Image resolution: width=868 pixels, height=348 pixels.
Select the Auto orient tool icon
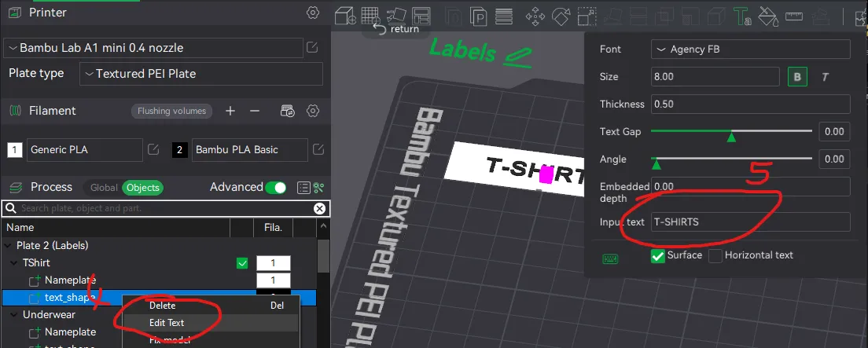pos(395,16)
